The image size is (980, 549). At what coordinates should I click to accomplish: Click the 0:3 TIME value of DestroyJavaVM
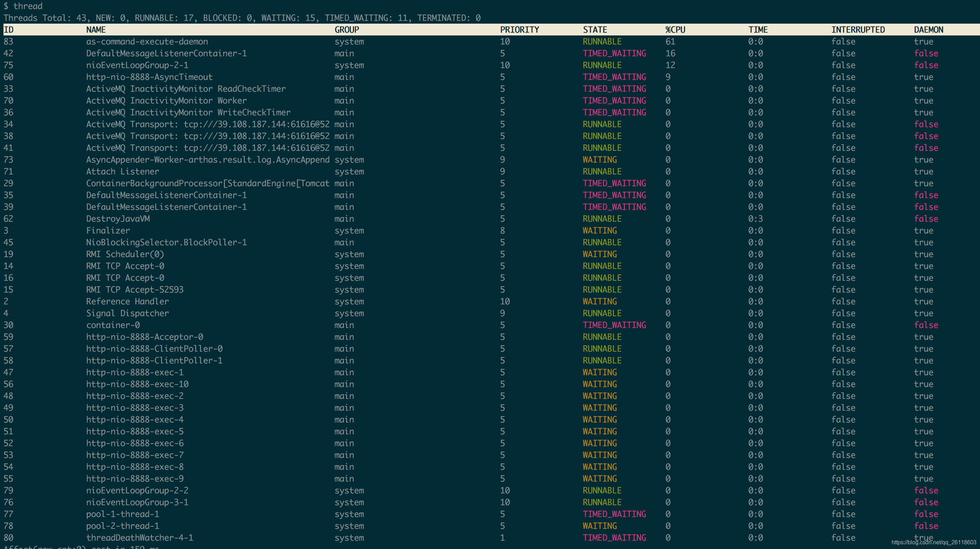[x=756, y=219]
